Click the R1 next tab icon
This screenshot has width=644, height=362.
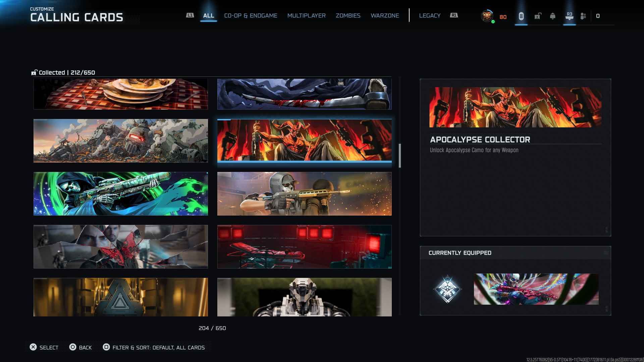454,15
